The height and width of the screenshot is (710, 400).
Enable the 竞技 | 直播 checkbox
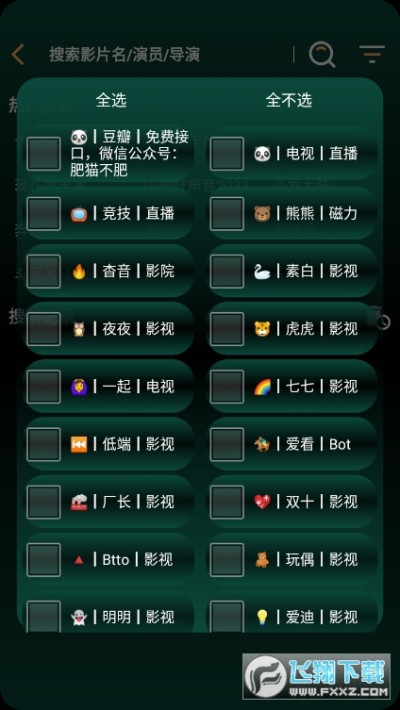[43, 213]
